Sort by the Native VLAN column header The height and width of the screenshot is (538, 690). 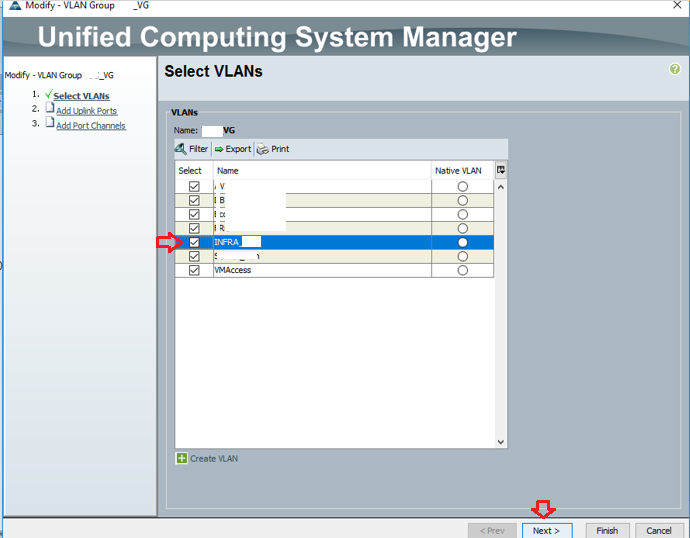[x=462, y=170]
